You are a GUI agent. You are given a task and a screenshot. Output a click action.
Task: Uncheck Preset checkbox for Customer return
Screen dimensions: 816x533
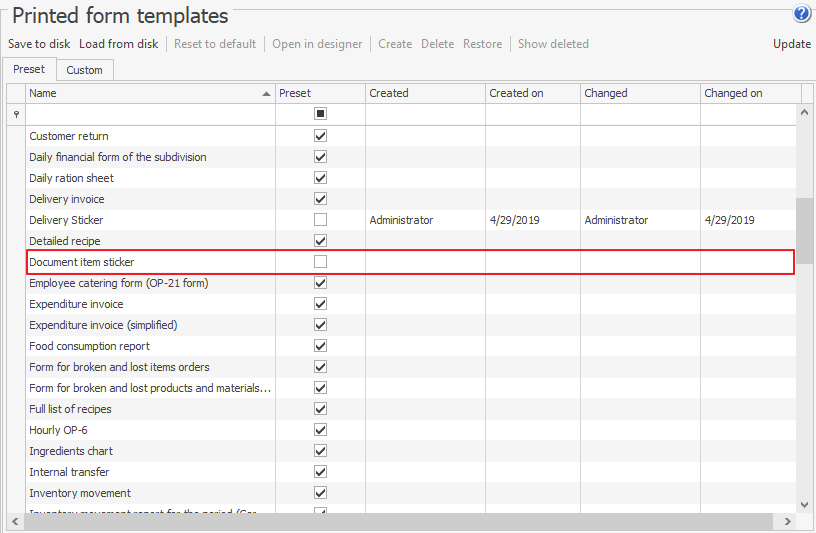[320, 136]
